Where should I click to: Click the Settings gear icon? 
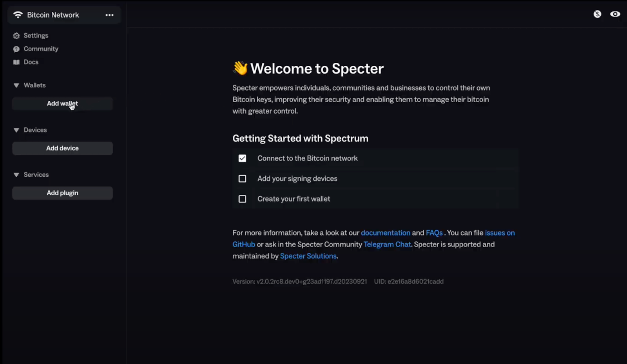[x=16, y=36]
